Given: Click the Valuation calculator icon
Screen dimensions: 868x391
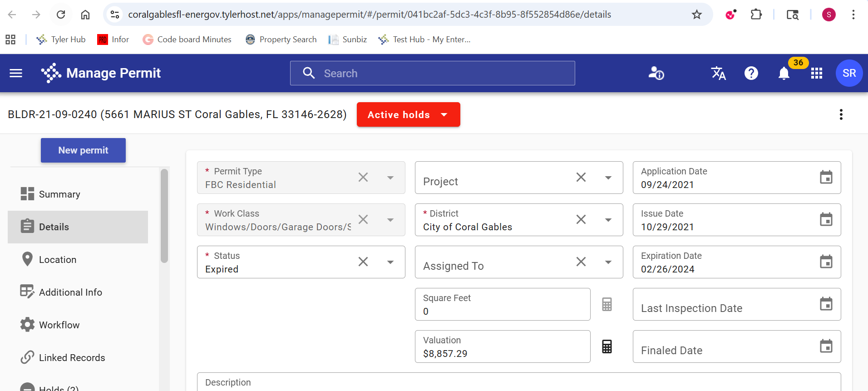Looking at the screenshot, I should pyautogui.click(x=607, y=346).
